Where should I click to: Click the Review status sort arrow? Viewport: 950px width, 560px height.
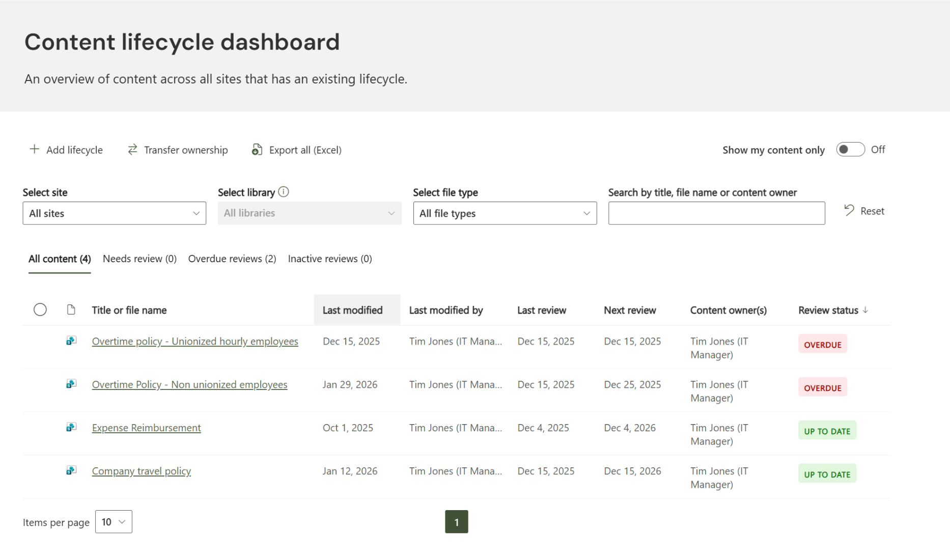tap(865, 310)
